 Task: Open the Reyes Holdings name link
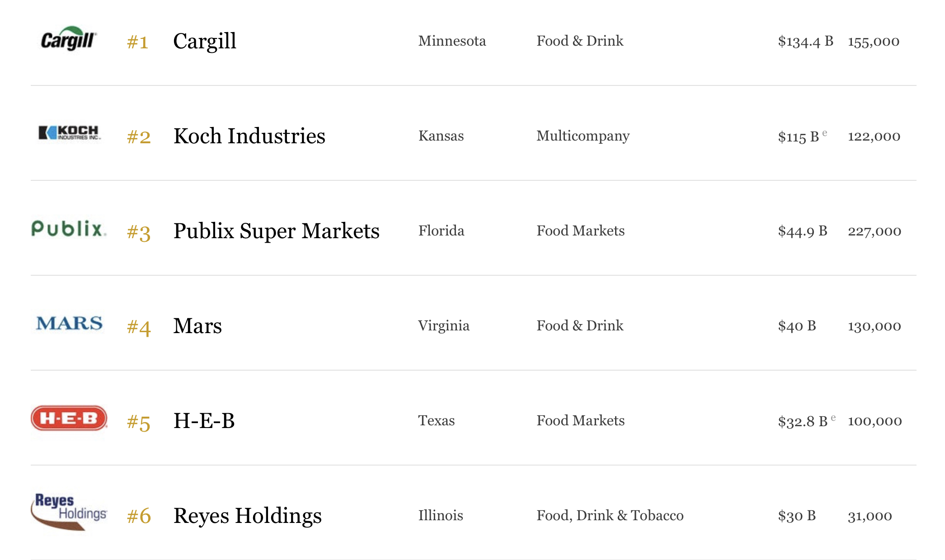tap(247, 516)
